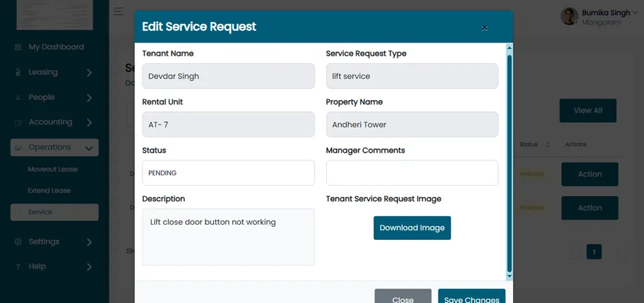
Task: Click the People sidebar icon
Action: pos(18,98)
